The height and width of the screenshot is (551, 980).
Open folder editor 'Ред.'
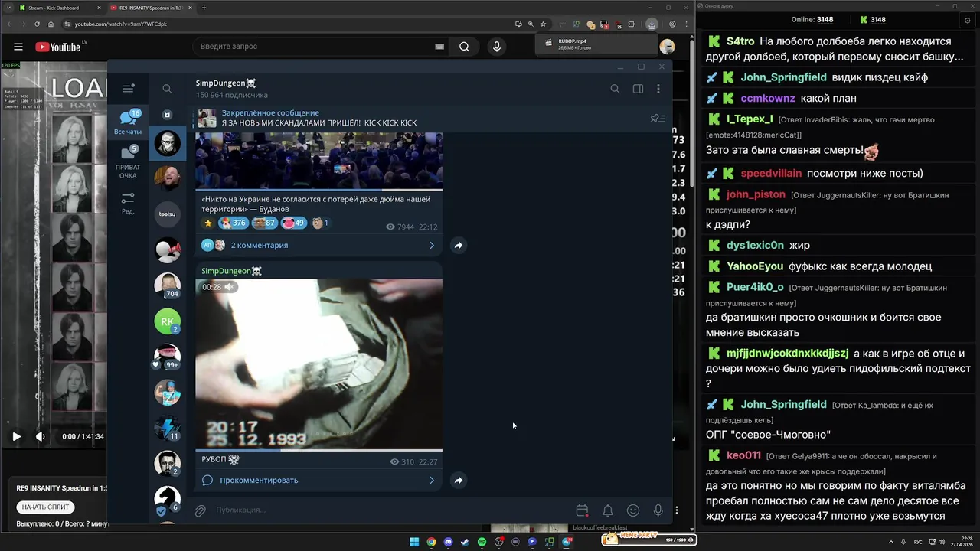point(128,203)
